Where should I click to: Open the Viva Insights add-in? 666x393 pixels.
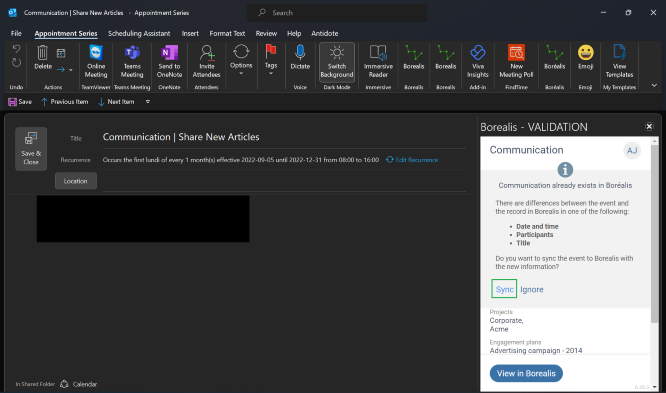click(478, 62)
